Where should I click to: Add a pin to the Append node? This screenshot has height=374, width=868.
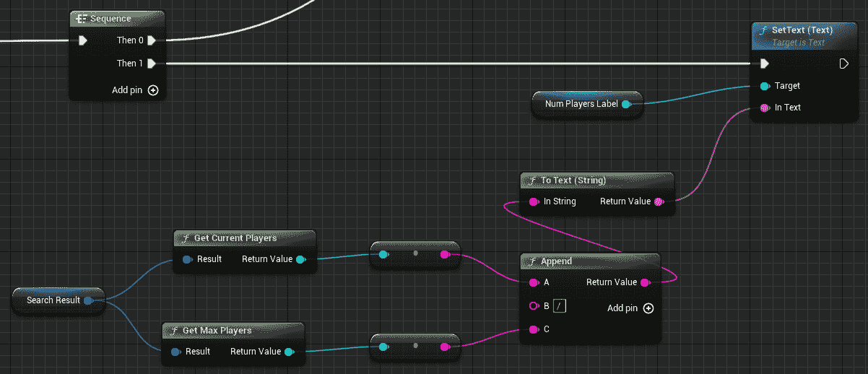point(648,308)
